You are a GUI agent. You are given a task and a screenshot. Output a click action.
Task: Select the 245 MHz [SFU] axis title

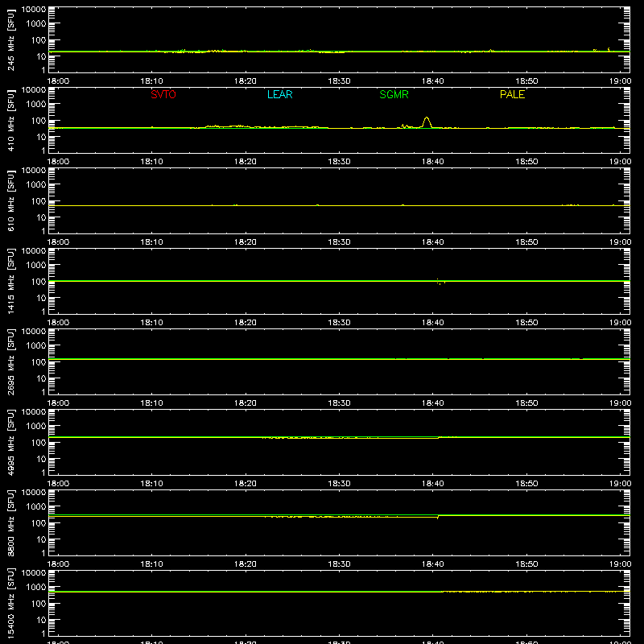pos(10,39)
